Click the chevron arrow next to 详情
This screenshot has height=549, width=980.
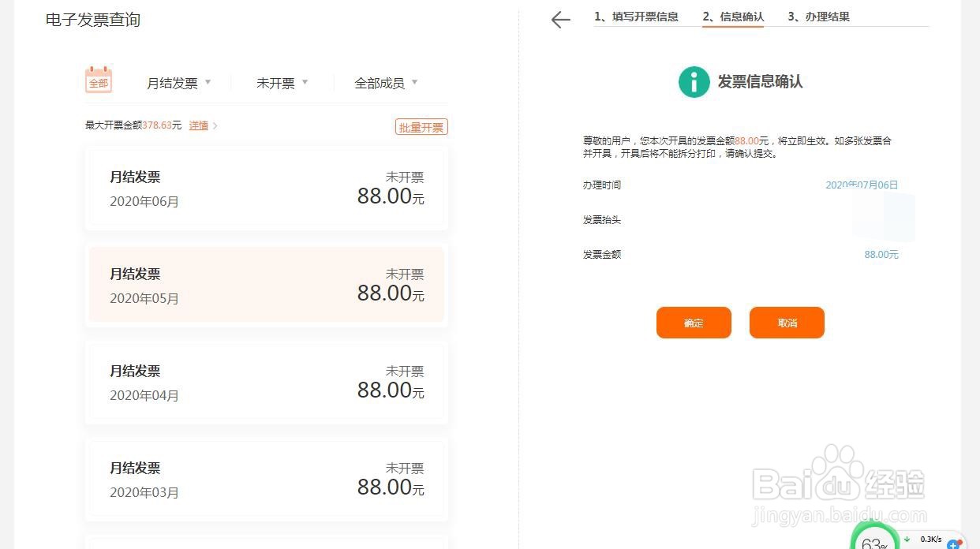(x=213, y=125)
